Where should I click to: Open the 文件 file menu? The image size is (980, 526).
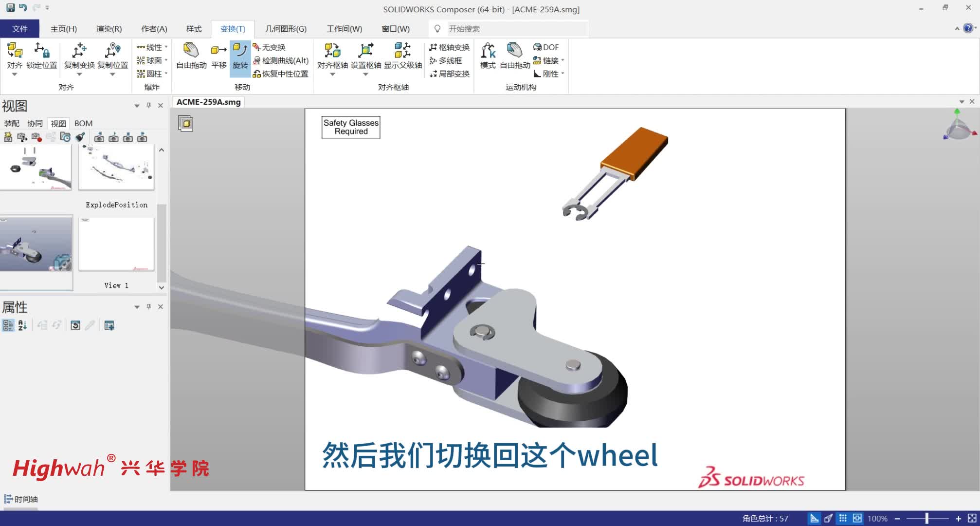click(x=19, y=29)
